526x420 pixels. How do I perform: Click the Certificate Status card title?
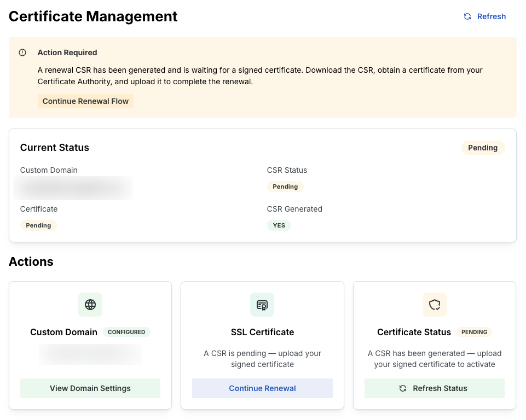coord(414,332)
